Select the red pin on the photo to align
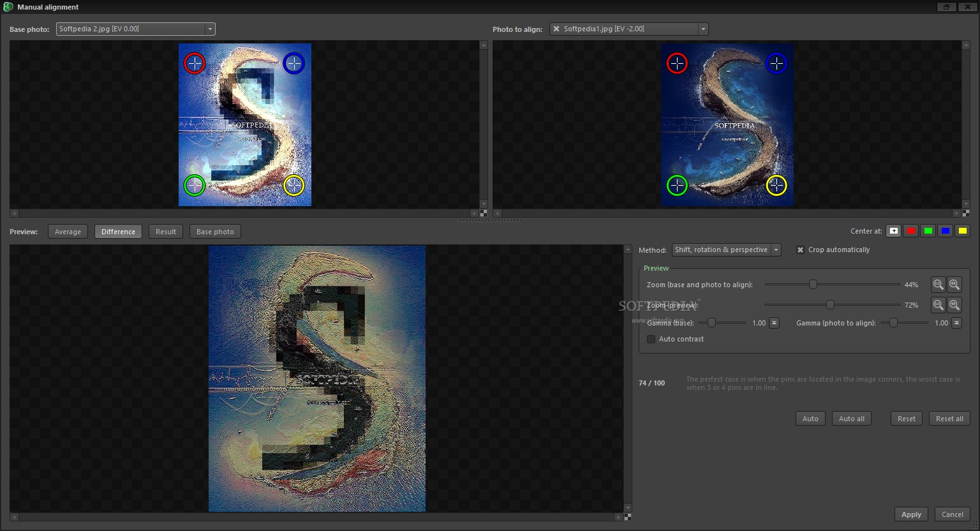Image resolution: width=980 pixels, height=531 pixels. [677, 63]
